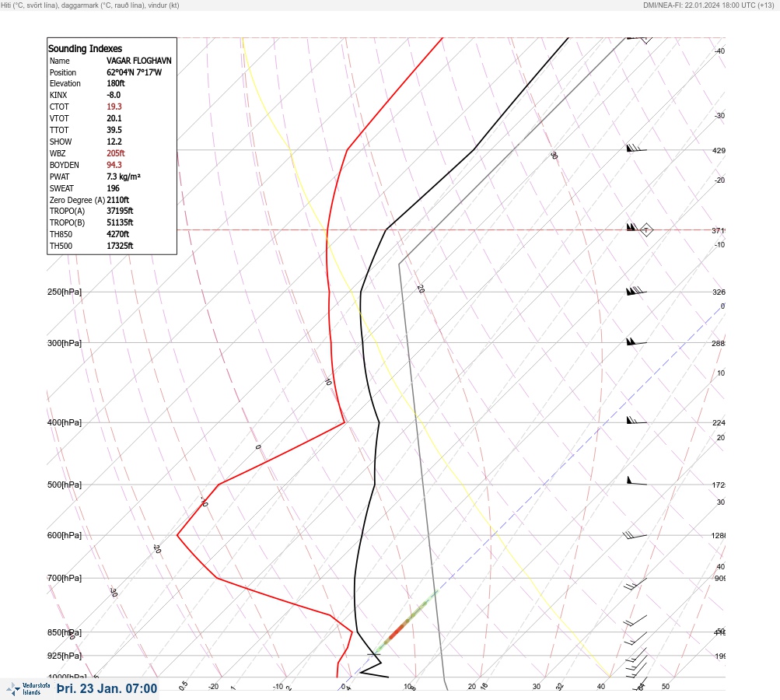
Task: Select the wind barb at 600 hPa level
Action: 635,535
